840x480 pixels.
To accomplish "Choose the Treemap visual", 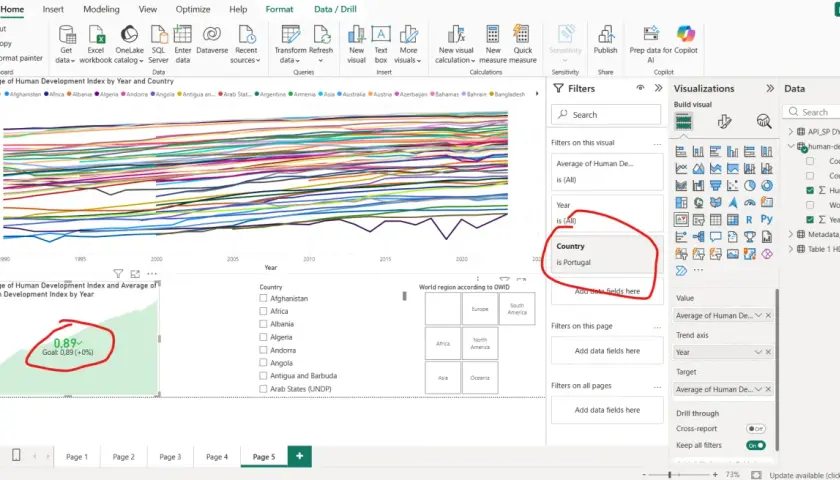I will point(681,203).
